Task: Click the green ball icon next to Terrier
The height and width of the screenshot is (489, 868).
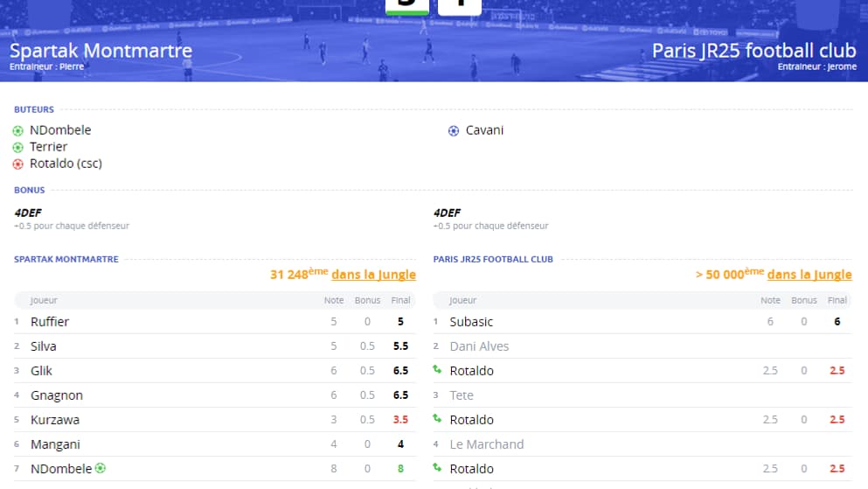Action: [17, 147]
